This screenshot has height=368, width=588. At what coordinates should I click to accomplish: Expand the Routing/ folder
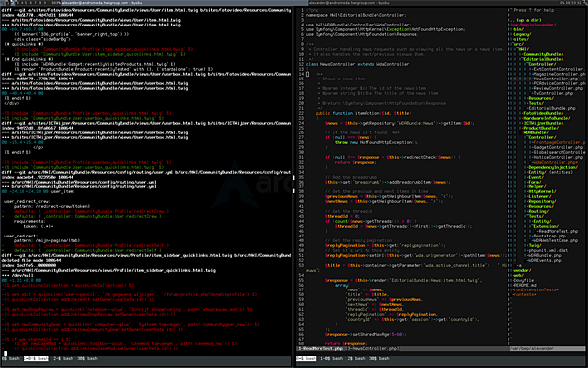tap(538, 211)
